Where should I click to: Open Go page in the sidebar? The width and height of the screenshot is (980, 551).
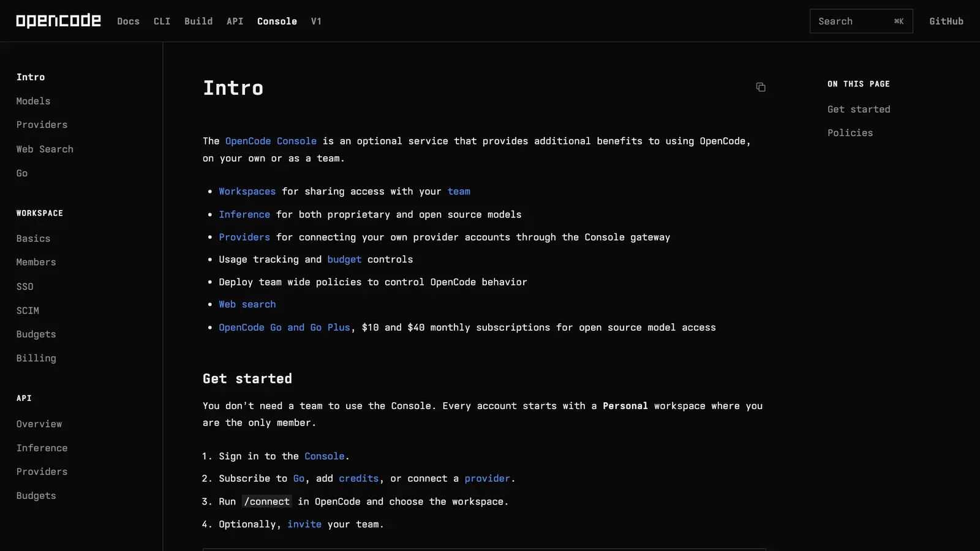[x=22, y=173]
